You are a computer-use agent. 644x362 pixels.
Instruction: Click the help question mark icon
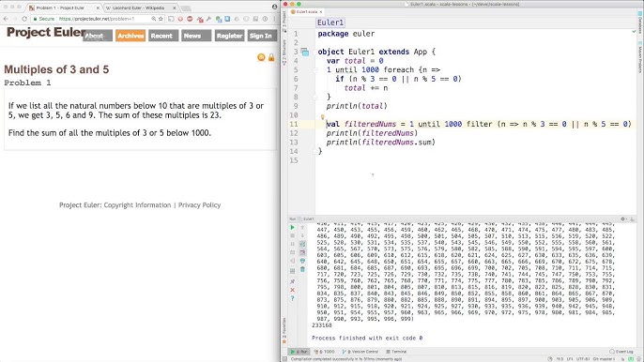293,298
